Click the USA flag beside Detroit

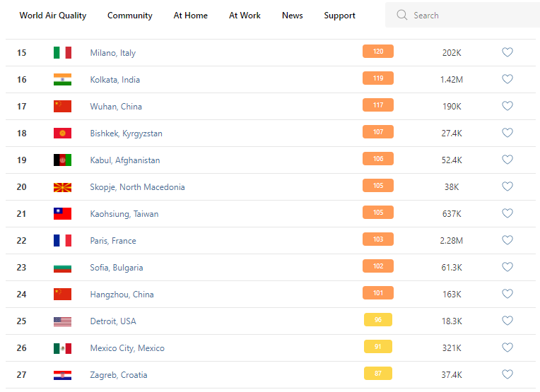(62, 321)
